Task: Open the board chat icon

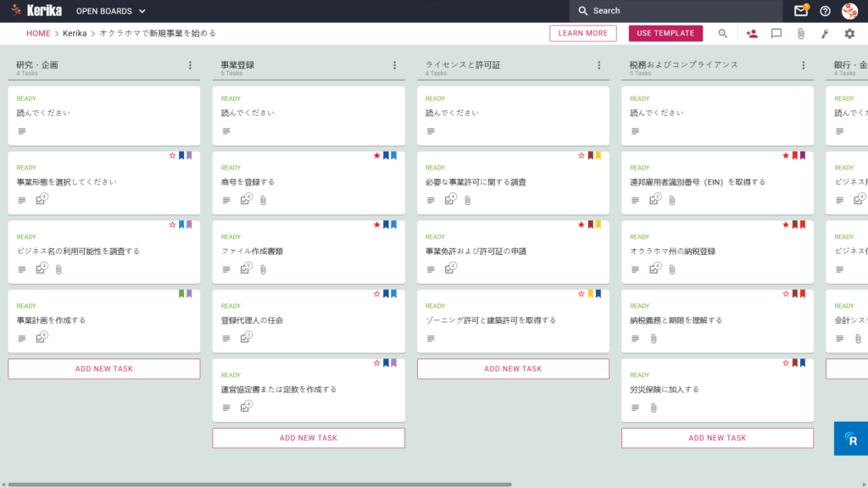Action: coord(776,34)
